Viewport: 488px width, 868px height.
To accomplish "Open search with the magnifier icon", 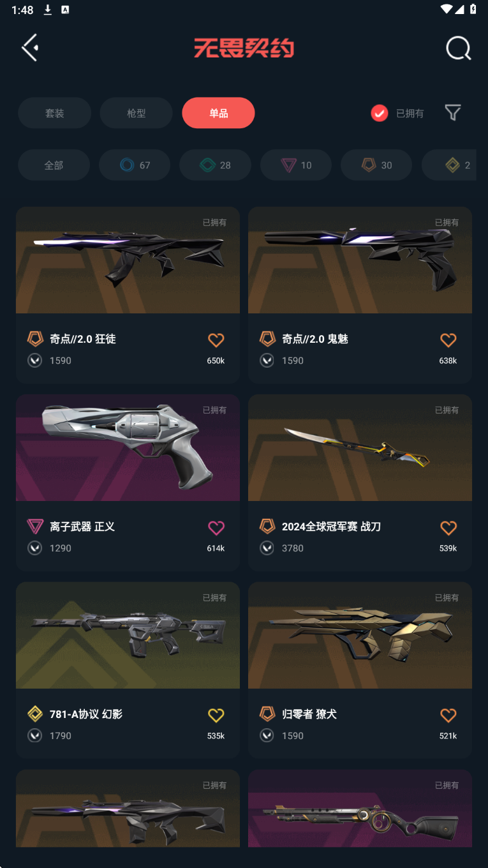I will (458, 48).
